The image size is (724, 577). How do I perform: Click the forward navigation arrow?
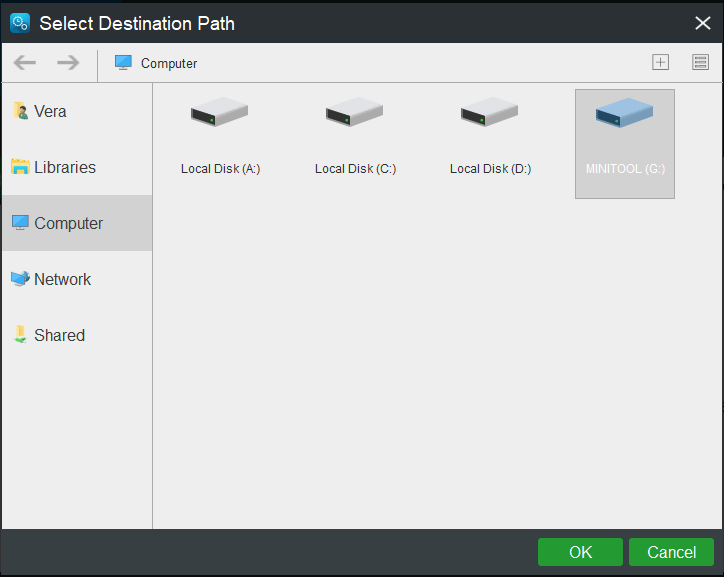[x=68, y=62]
